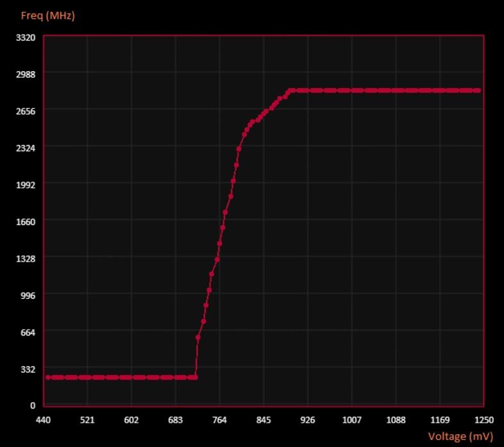
Task: Click the 1250 voltage axis label
Action: click(483, 420)
